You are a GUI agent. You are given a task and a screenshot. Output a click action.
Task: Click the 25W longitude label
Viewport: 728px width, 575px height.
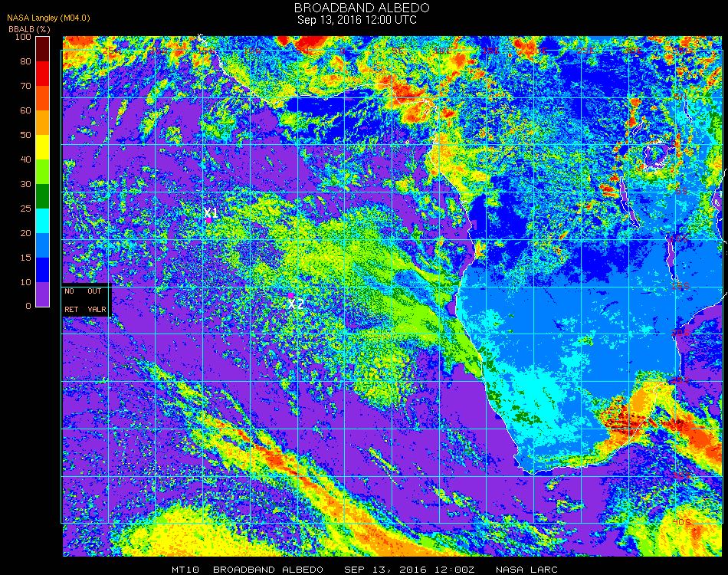coord(111,51)
